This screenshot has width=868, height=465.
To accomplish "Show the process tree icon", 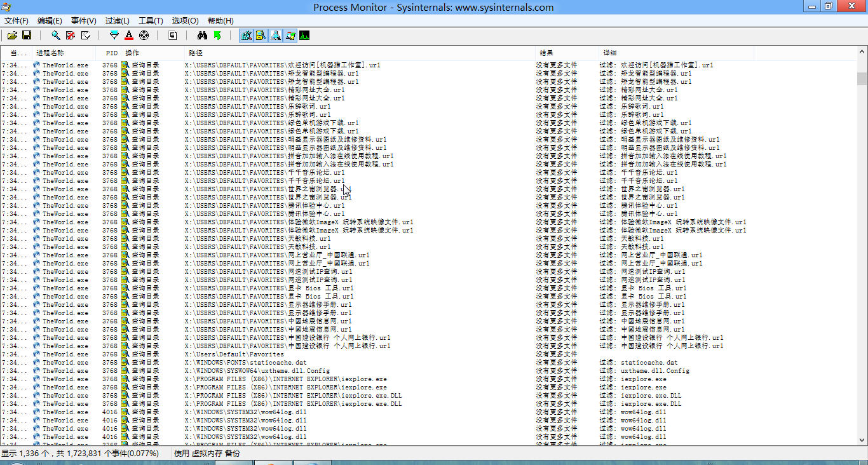I will (x=172, y=36).
